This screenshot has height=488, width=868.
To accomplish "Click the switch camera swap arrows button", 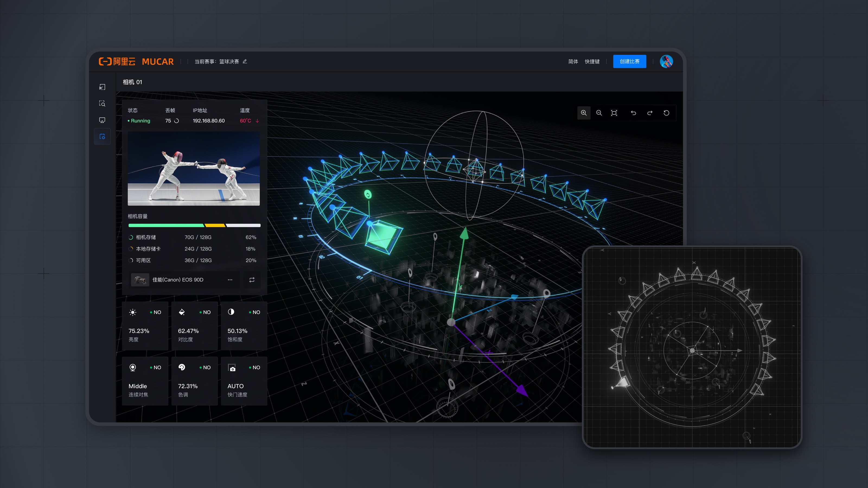I will tap(252, 280).
